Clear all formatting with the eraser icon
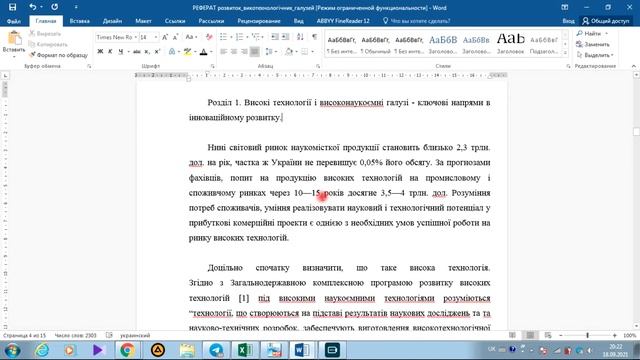Image resolution: width=640 pixels, height=360 pixels. pos(209,37)
